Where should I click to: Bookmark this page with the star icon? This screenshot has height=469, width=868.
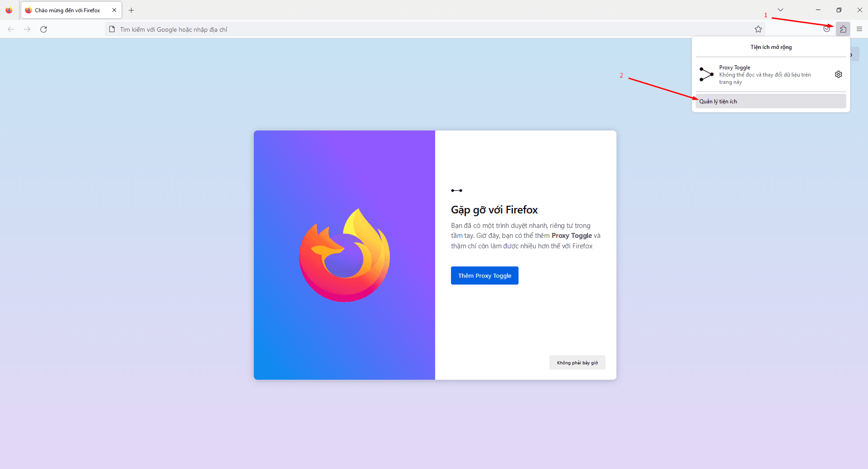[x=758, y=29]
